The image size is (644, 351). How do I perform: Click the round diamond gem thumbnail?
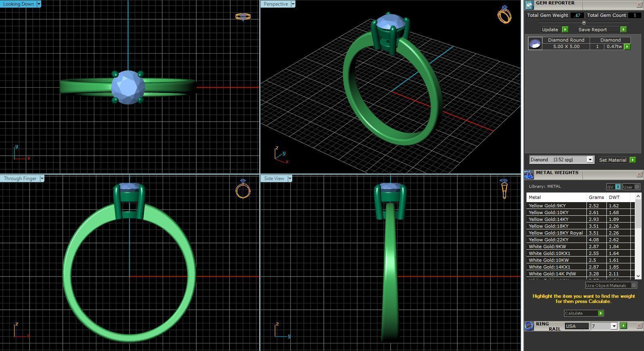pyautogui.click(x=535, y=43)
